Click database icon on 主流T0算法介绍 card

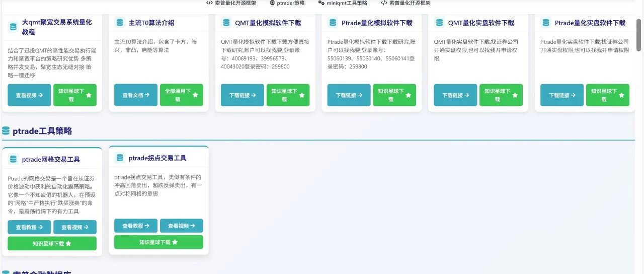120,22
